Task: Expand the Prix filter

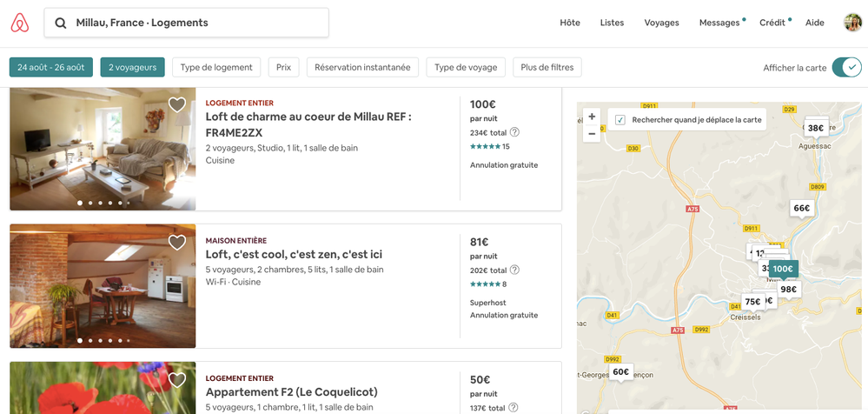Action: click(283, 68)
